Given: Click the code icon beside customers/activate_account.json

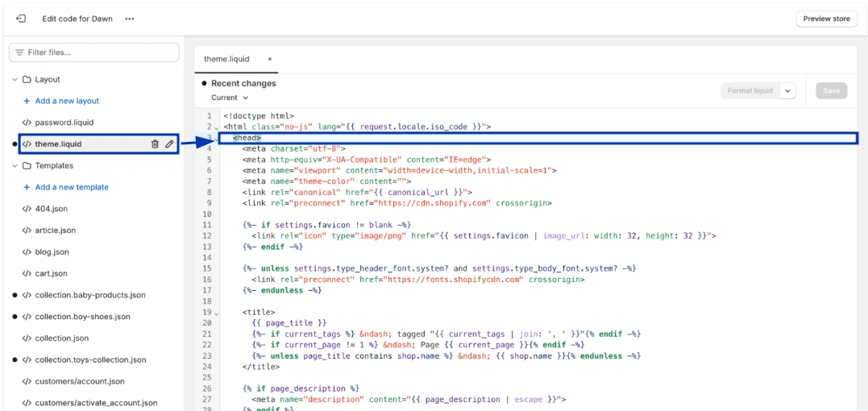Looking at the screenshot, I should tap(27, 403).
